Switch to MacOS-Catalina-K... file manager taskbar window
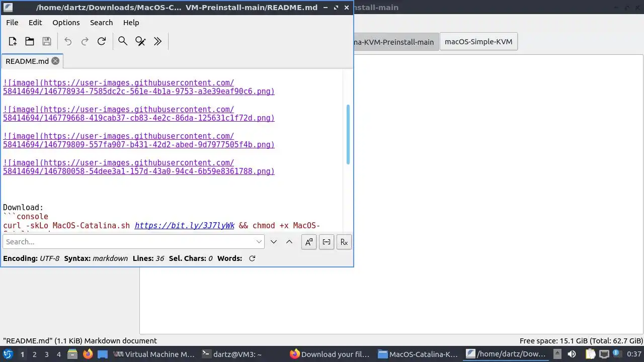 coord(418,354)
